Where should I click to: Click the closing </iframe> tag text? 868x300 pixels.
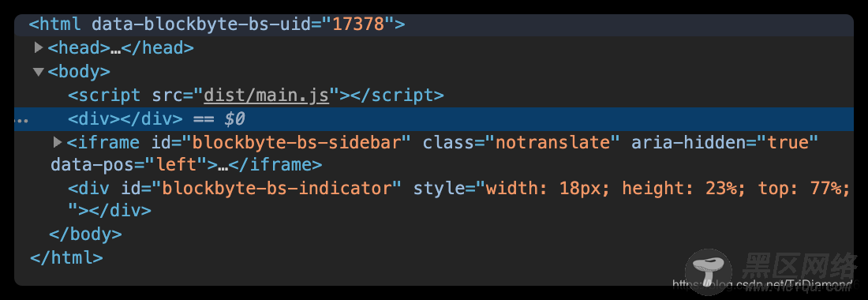(x=275, y=165)
